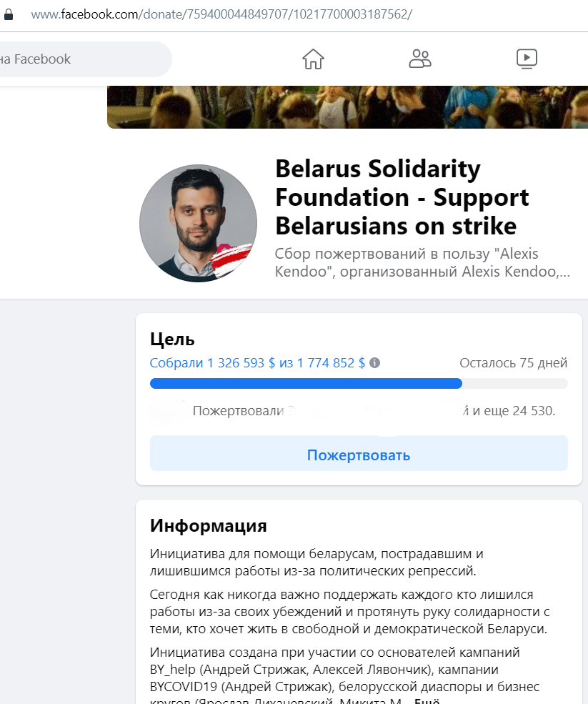
Task: Click the browser address bar URL
Action: click(221, 14)
